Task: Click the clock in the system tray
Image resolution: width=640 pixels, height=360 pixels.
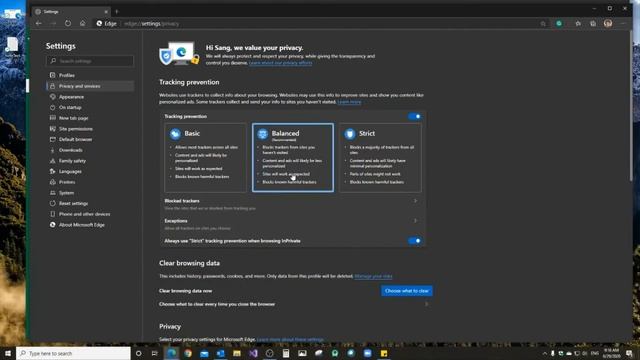Action: pyautogui.click(x=611, y=353)
